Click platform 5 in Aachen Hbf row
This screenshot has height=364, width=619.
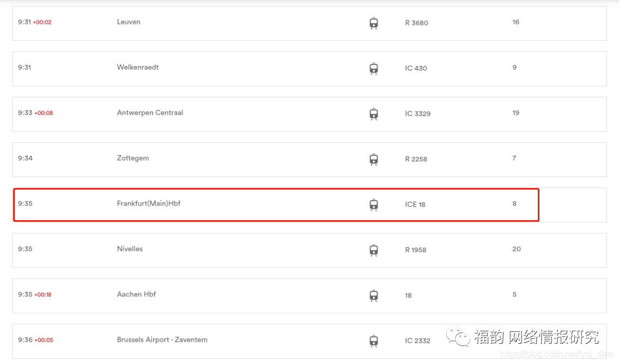pos(514,294)
